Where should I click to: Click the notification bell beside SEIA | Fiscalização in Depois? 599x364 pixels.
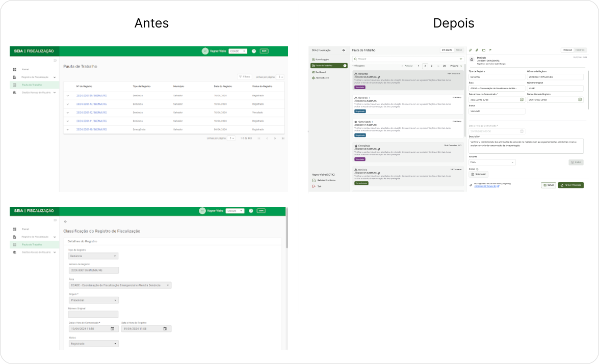pyautogui.click(x=344, y=50)
